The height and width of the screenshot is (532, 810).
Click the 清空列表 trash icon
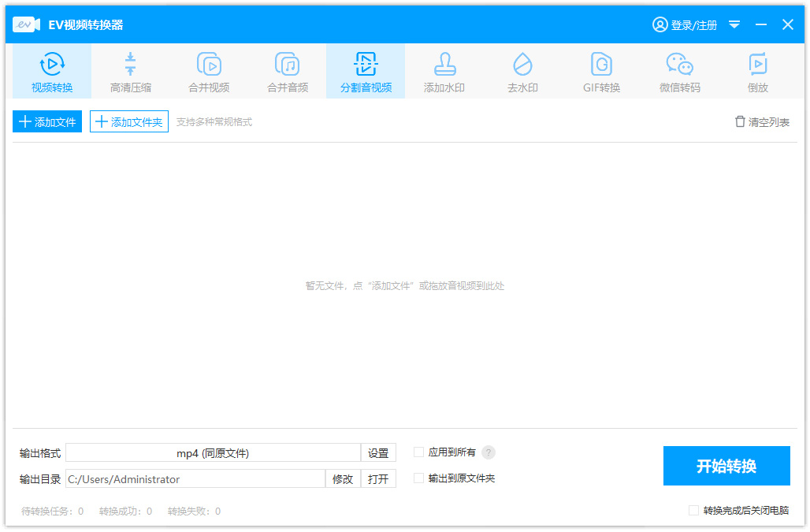pyautogui.click(x=739, y=121)
